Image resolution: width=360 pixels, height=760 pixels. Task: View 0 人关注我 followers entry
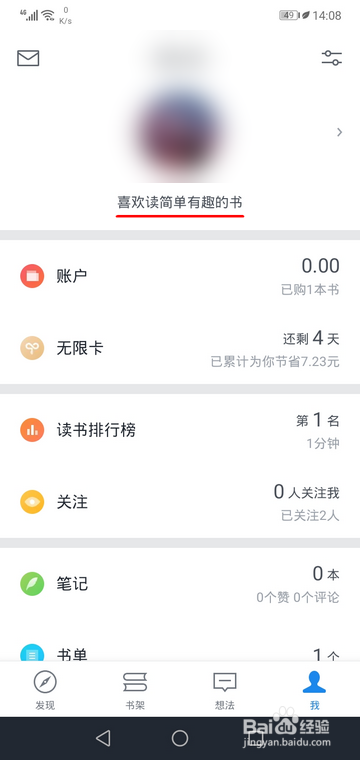(x=306, y=492)
